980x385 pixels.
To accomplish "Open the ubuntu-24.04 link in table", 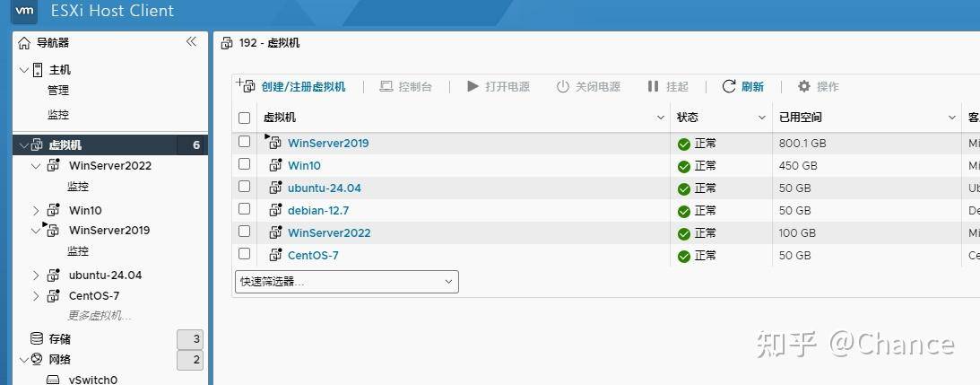I will [325, 188].
